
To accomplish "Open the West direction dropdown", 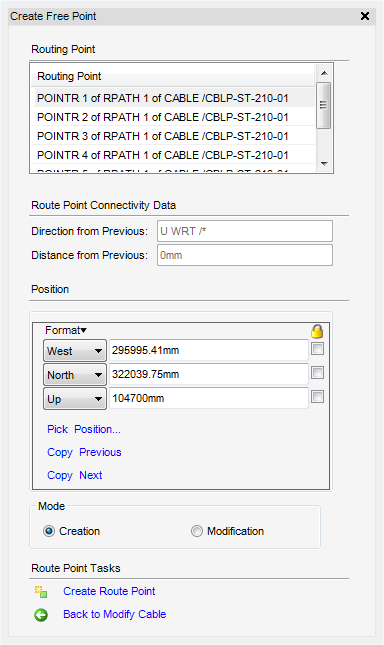I will pos(75,351).
